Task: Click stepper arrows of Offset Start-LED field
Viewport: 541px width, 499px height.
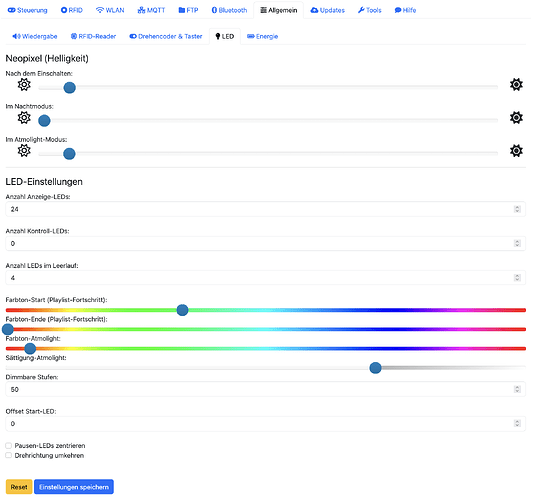Action: click(517, 423)
